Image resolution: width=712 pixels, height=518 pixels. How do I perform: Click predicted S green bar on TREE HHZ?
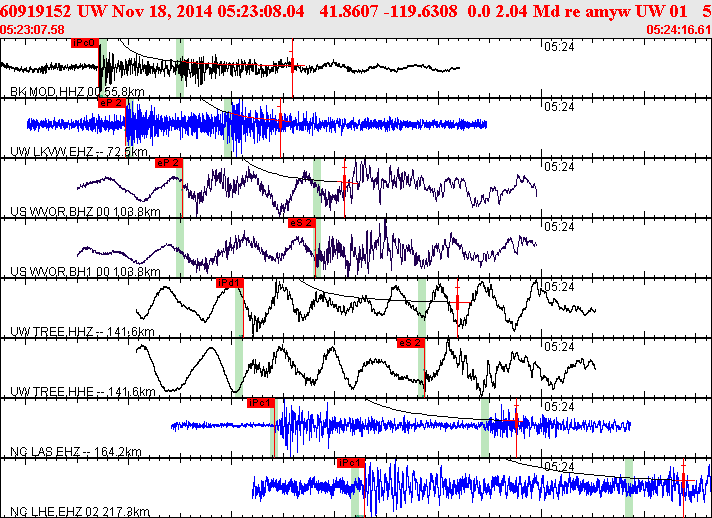(x=422, y=307)
